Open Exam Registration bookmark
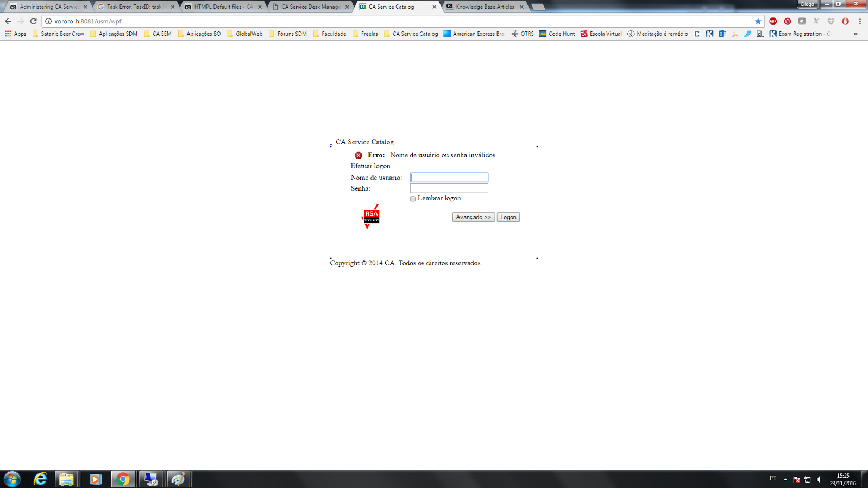The height and width of the screenshot is (488, 868). pos(800,34)
